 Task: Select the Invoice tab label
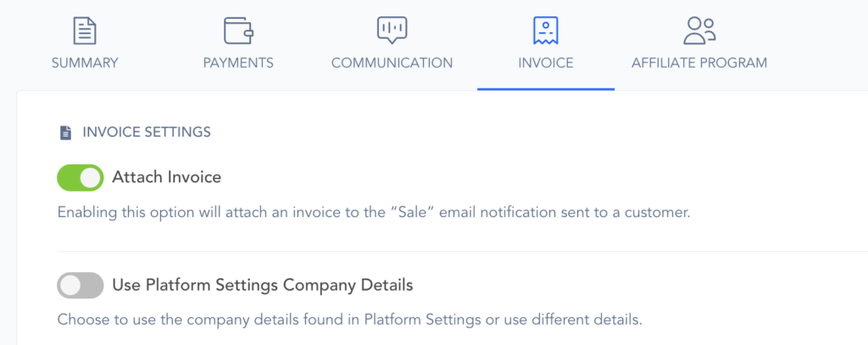(x=545, y=63)
